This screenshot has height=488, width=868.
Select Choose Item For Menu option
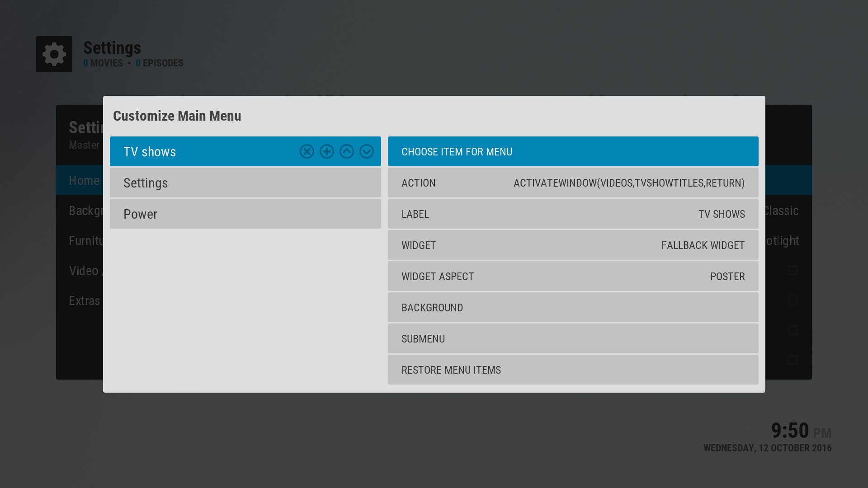[x=573, y=152]
